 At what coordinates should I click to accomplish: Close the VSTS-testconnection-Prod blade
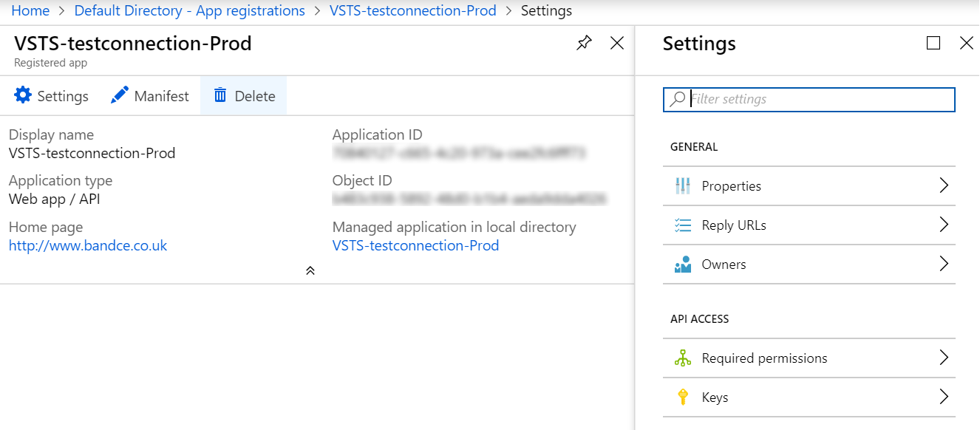tap(617, 43)
